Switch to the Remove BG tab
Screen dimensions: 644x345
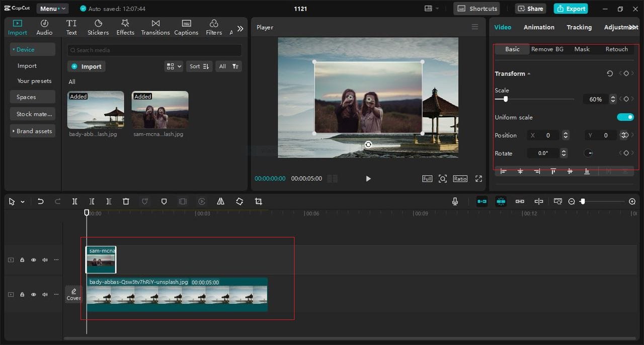pos(547,49)
